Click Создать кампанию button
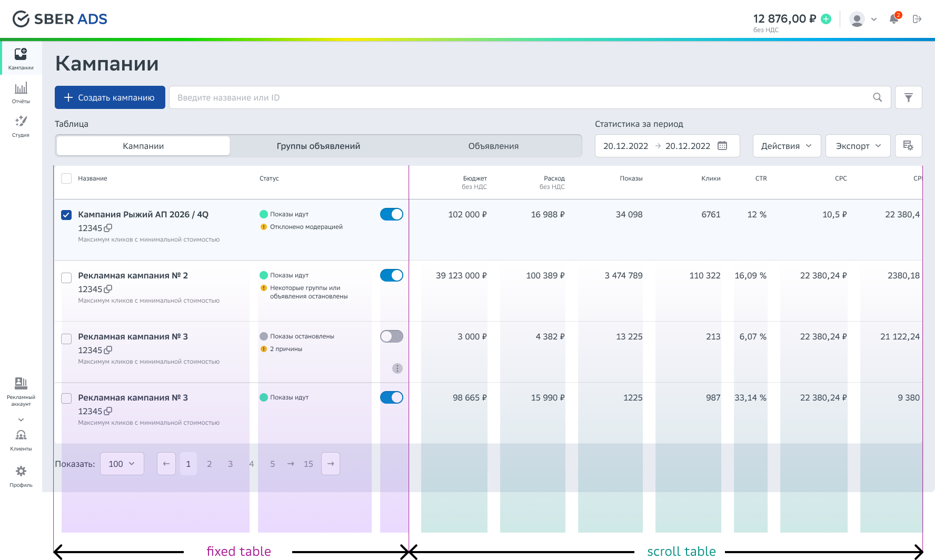The height and width of the screenshot is (560, 935). (110, 97)
